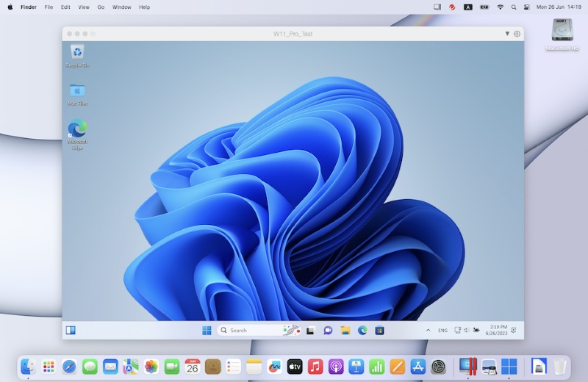Open Reminders from the Dock
The width and height of the screenshot is (588, 382).
pos(233,367)
